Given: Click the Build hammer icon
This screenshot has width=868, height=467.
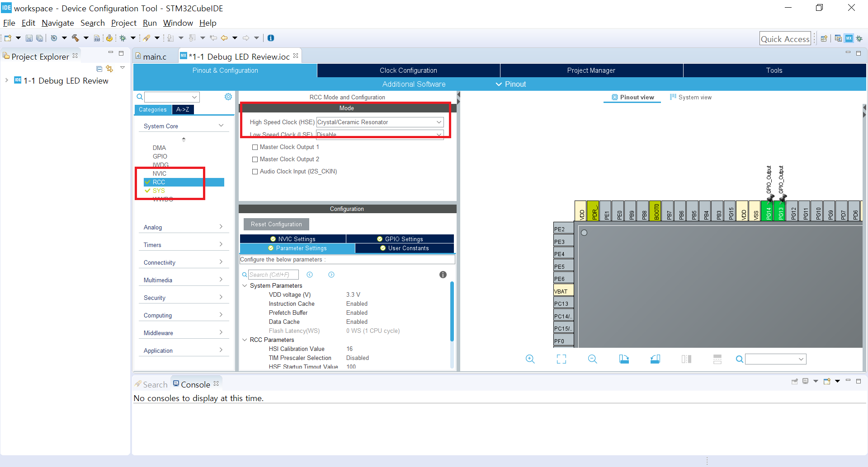Looking at the screenshot, I should (75, 38).
